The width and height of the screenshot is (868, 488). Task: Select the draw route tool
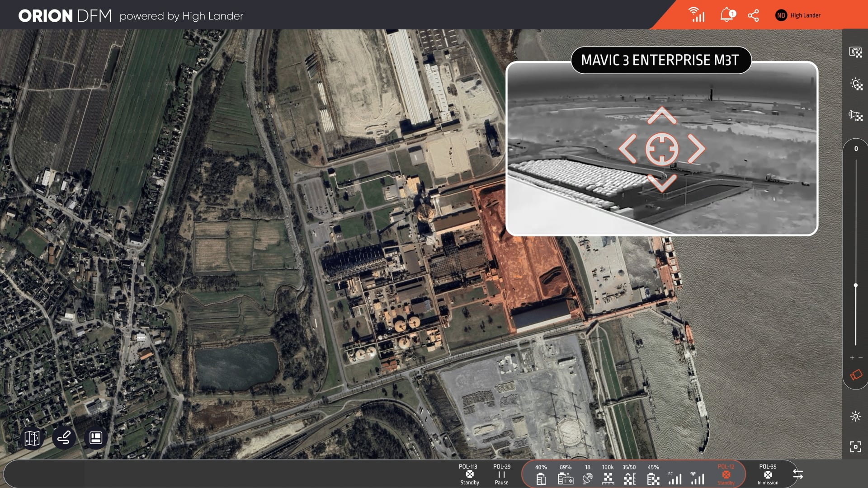[x=64, y=438]
